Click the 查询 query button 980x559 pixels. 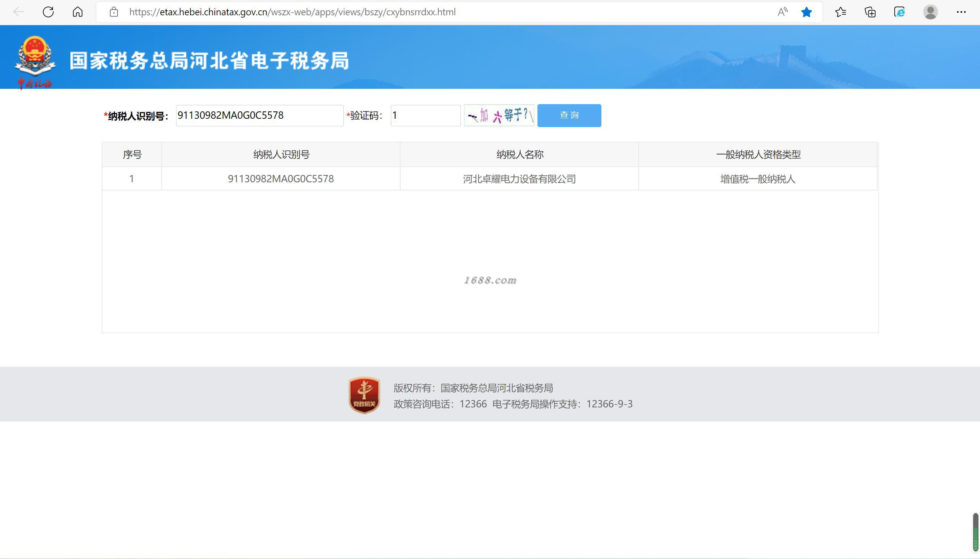coord(569,115)
